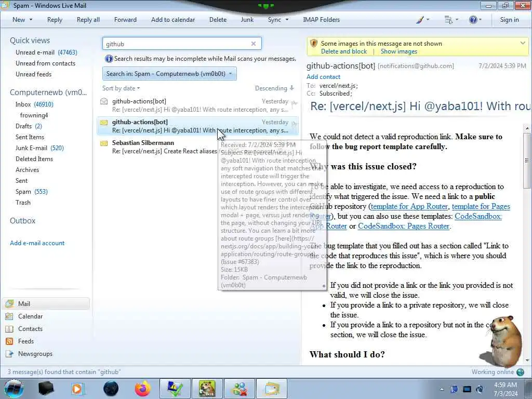The width and height of the screenshot is (532, 399).
Task: Toggle flag on first github-actions[bot] message
Action: pyautogui.click(x=294, y=103)
